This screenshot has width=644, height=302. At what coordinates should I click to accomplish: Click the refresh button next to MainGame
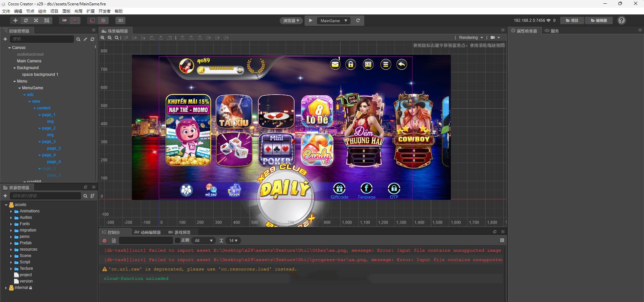click(358, 20)
